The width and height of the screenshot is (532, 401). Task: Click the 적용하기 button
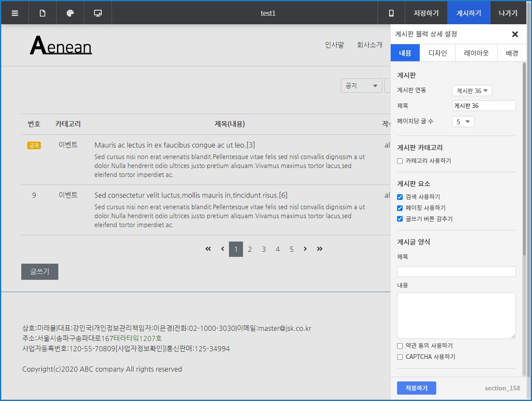(x=416, y=388)
